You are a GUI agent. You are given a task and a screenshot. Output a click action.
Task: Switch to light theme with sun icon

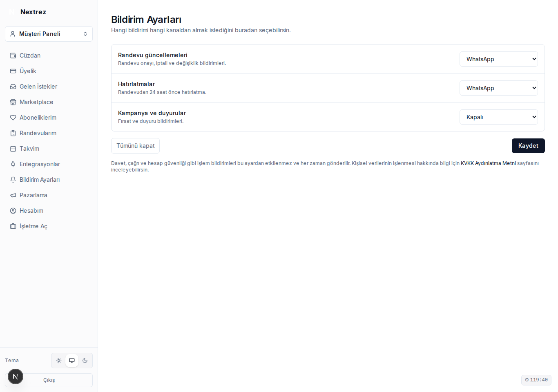[59, 361]
